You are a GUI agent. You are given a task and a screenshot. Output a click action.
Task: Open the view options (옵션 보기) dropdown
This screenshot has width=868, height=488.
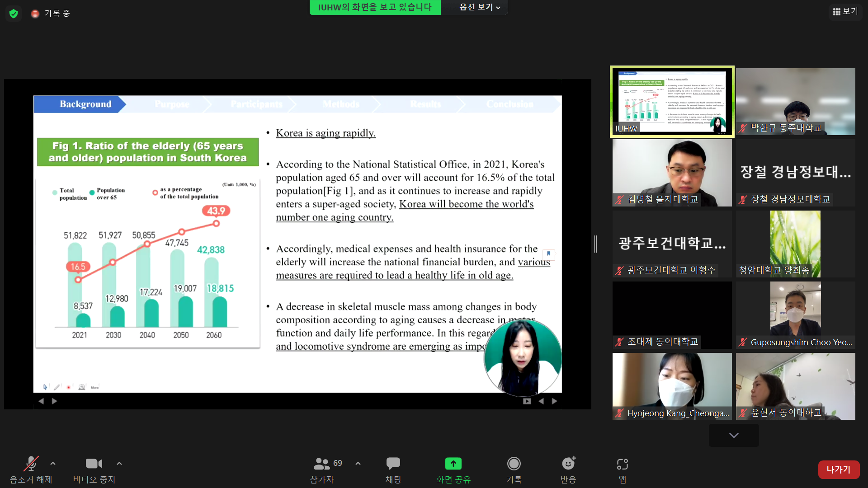point(480,7)
